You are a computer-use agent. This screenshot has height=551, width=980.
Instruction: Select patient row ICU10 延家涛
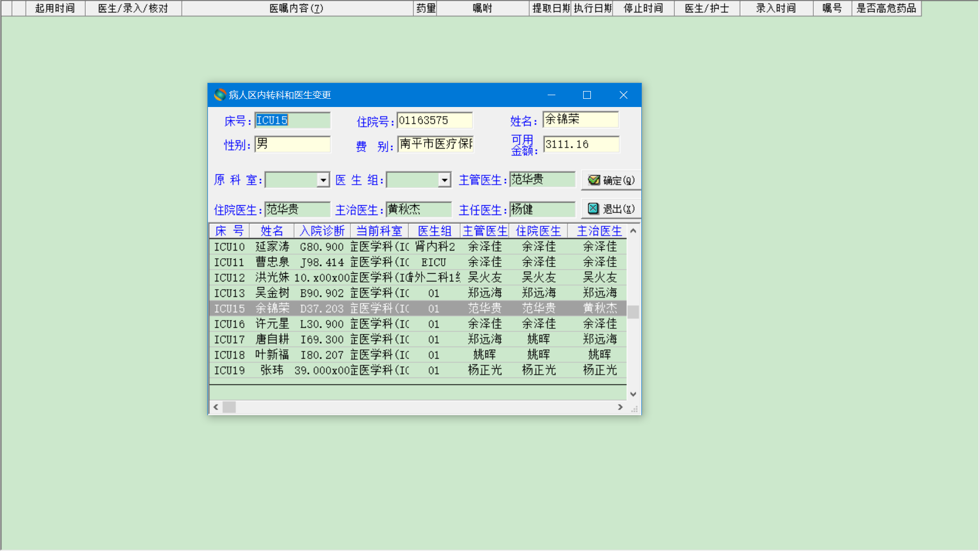pyautogui.click(x=418, y=247)
